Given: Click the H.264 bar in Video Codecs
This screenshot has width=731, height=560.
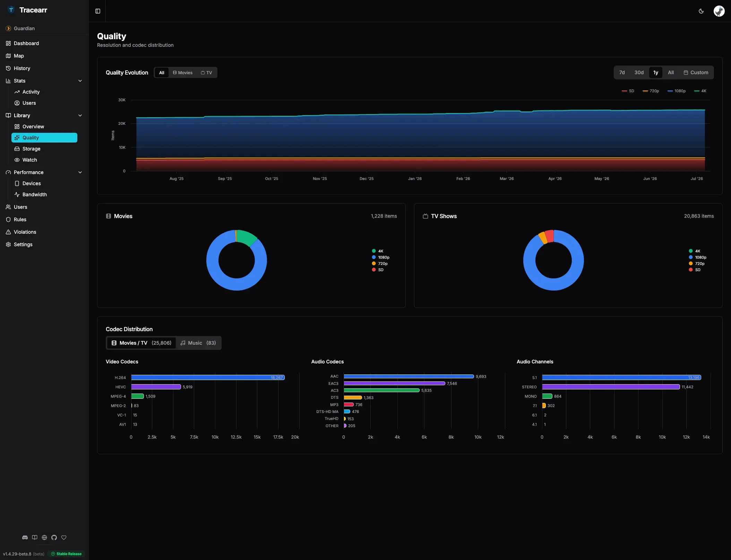Looking at the screenshot, I should click(208, 378).
